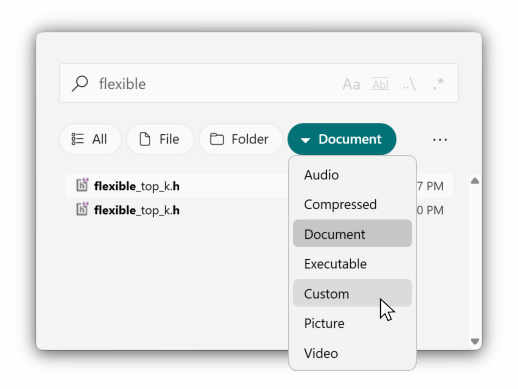Toggle the whole word match option
This screenshot has width=518, height=389.
[380, 84]
